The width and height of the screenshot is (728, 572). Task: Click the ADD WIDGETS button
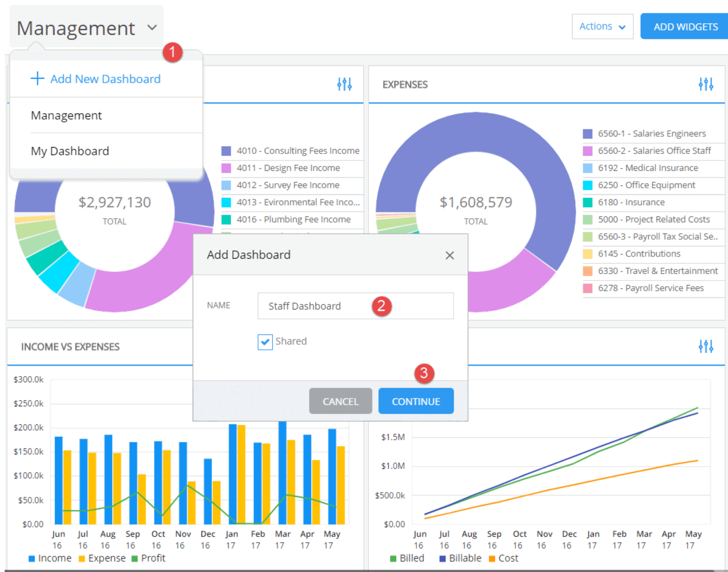pyautogui.click(x=685, y=27)
